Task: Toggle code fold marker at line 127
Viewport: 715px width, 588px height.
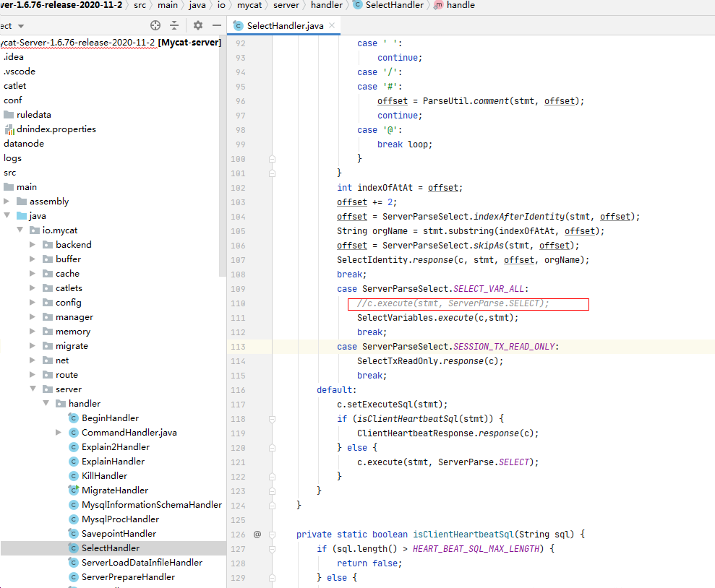Action: click(273, 549)
